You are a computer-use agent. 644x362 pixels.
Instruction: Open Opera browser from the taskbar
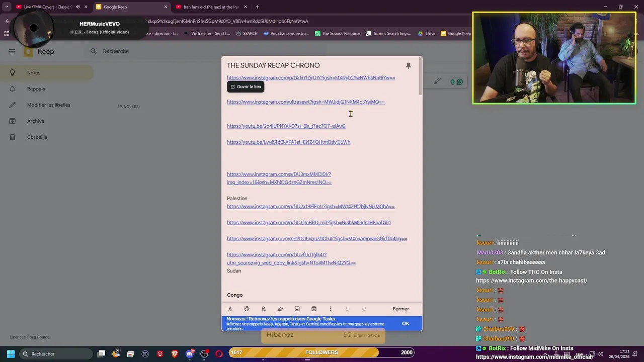[x=219, y=354]
